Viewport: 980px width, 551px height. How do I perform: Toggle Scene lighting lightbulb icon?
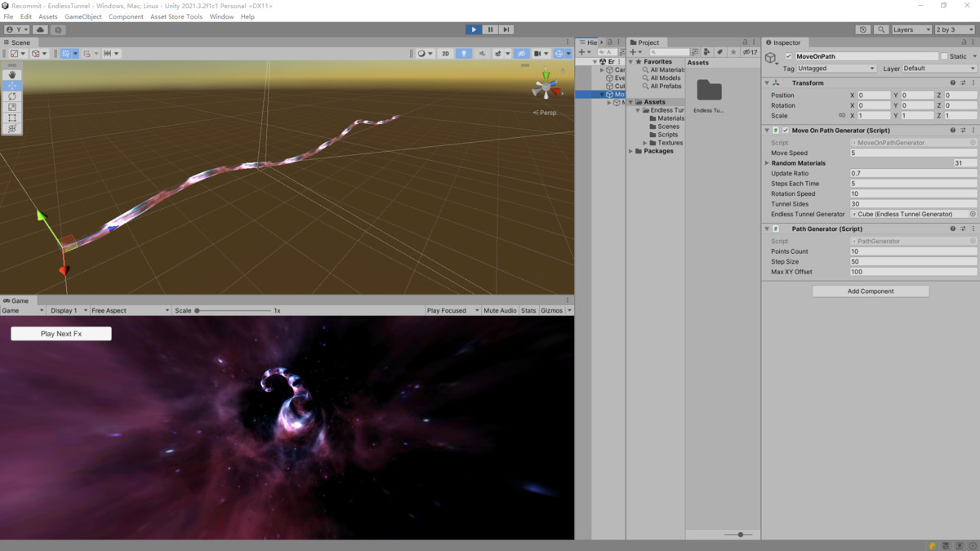pos(464,54)
